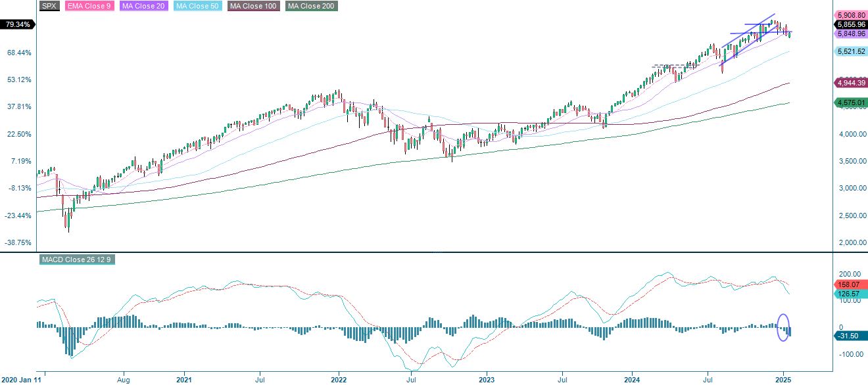The width and height of the screenshot is (868, 385).
Task: Click the red 158.07 MACD value tag
Action: (849, 286)
